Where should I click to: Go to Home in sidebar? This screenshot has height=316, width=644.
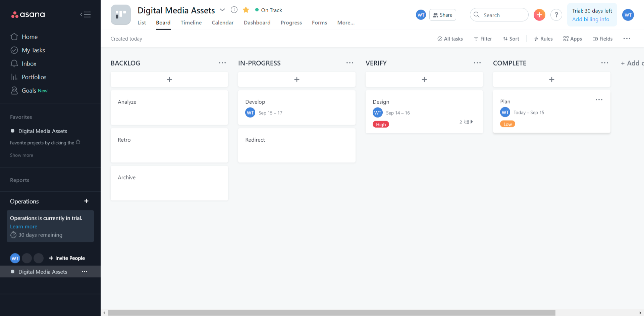coord(30,37)
